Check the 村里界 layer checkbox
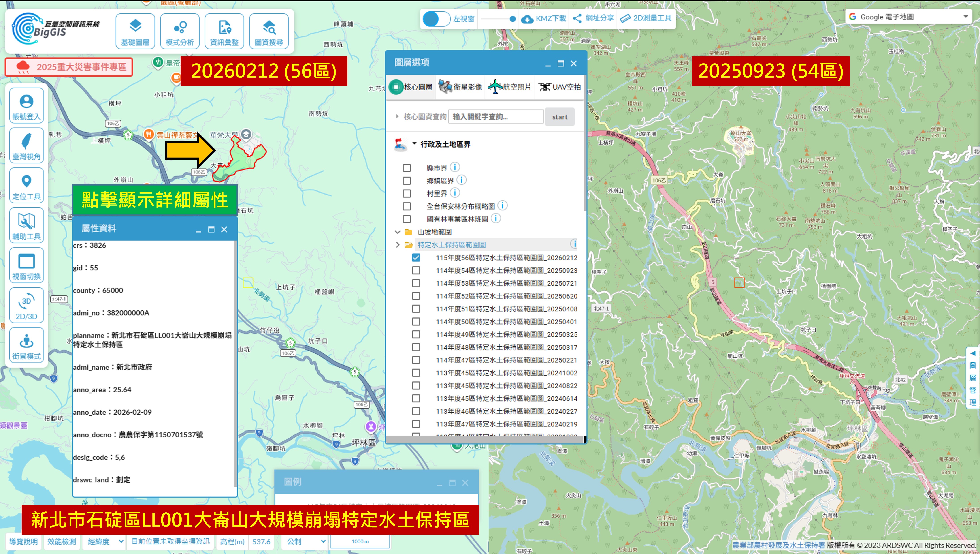Image resolution: width=980 pixels, height=554 pixels. coord(407,193)
